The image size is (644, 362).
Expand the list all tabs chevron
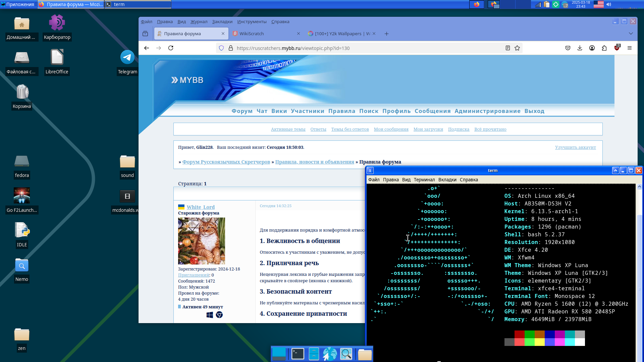point(631,34)
